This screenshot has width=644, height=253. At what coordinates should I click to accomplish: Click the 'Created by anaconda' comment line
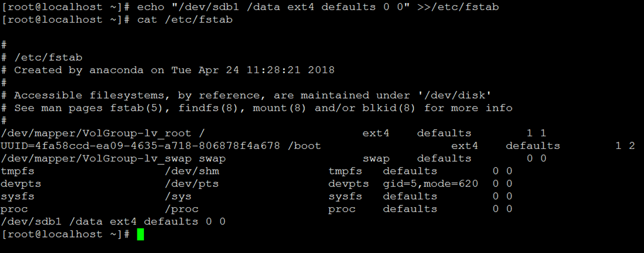(168, 70)
